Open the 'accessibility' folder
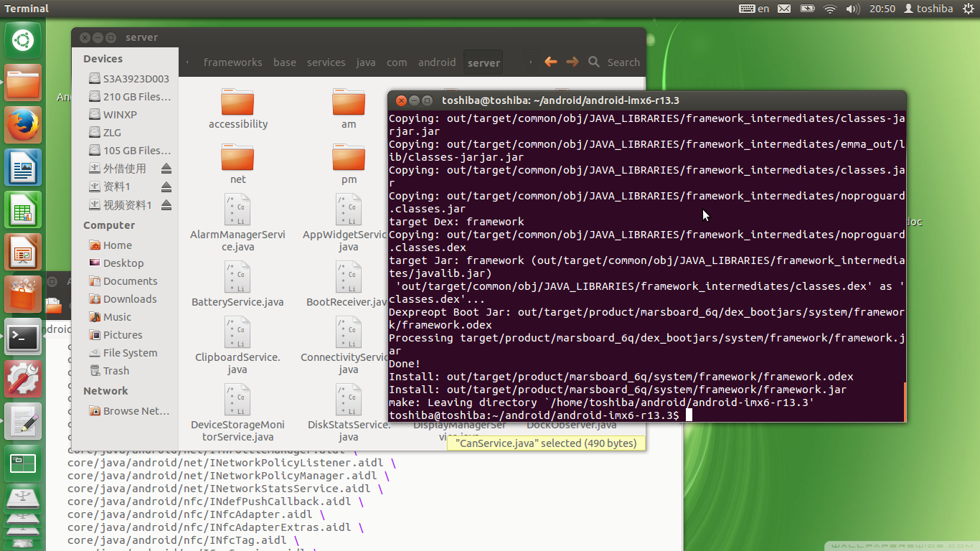The height and width of the screenshot is (551, 980). pyautogui.click(x=237, y=109)
